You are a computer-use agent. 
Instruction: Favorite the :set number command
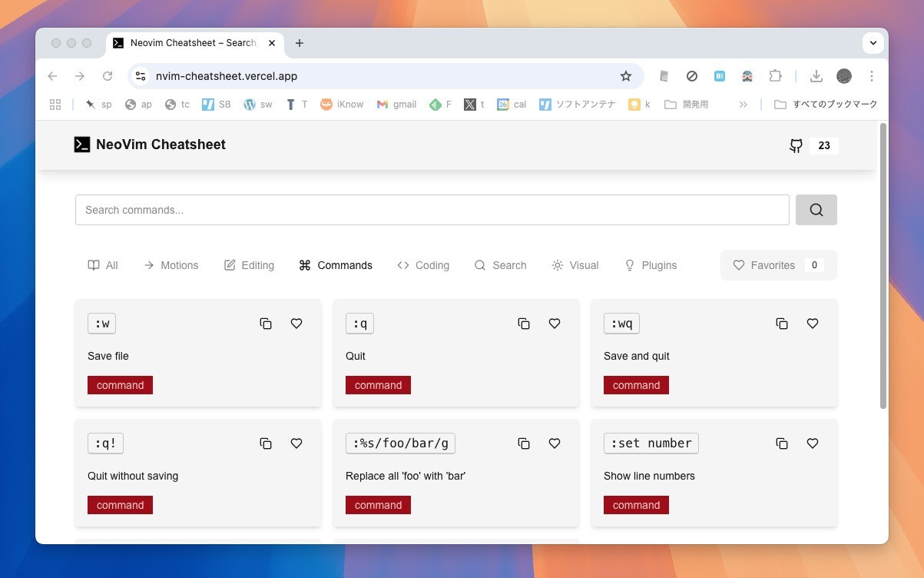coord(813,443)
